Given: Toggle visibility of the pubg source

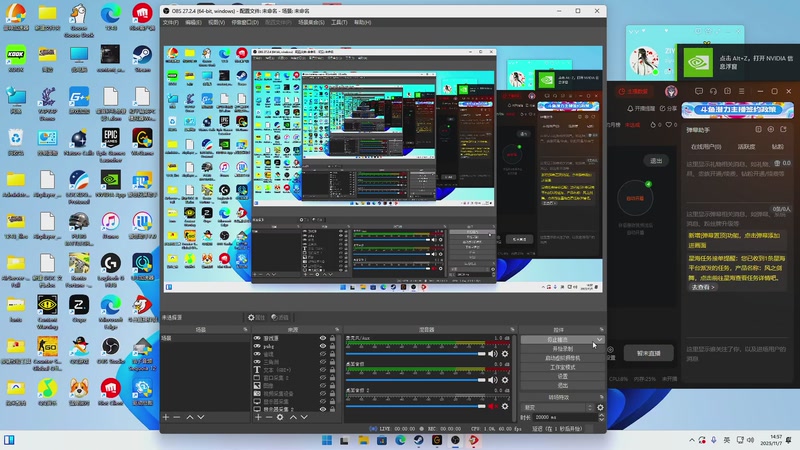Looking at the screenshot, I should [322, 346].
